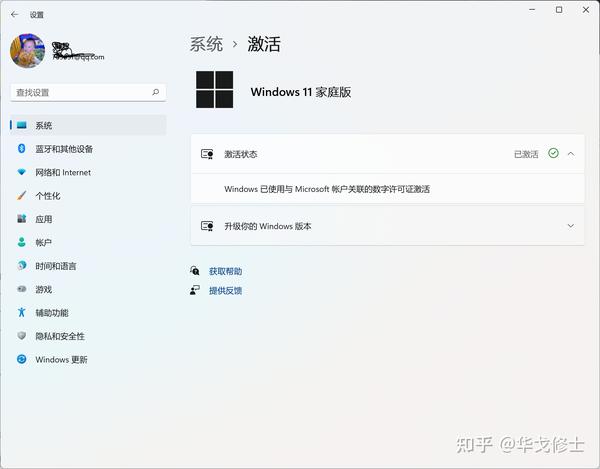Close the Settings window

click(x=586, y=10)
